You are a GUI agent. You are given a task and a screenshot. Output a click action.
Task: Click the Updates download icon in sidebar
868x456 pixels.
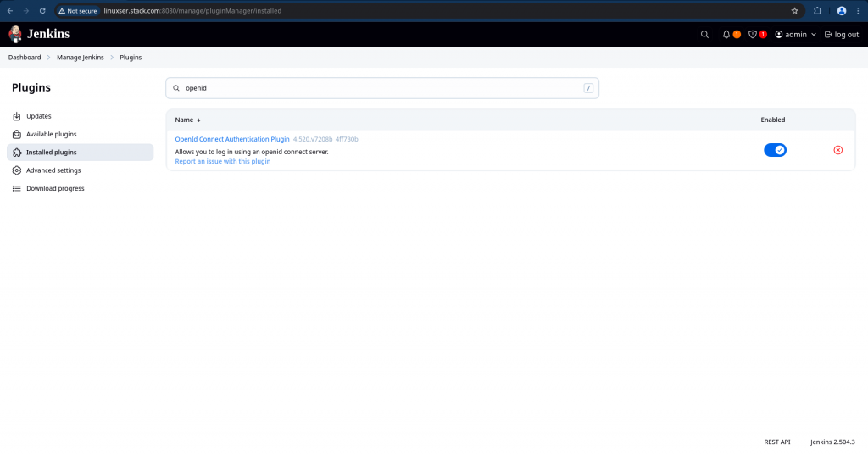tap(17, 116)
